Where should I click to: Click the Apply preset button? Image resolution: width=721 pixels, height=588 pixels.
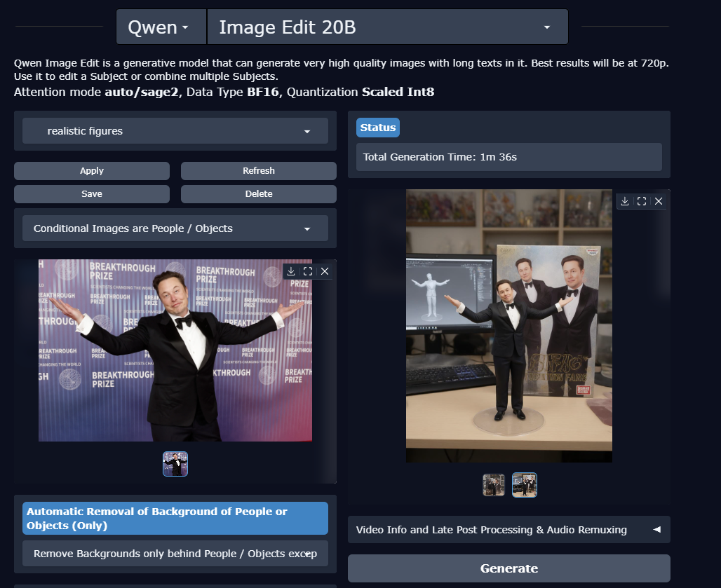pos(92,171)
